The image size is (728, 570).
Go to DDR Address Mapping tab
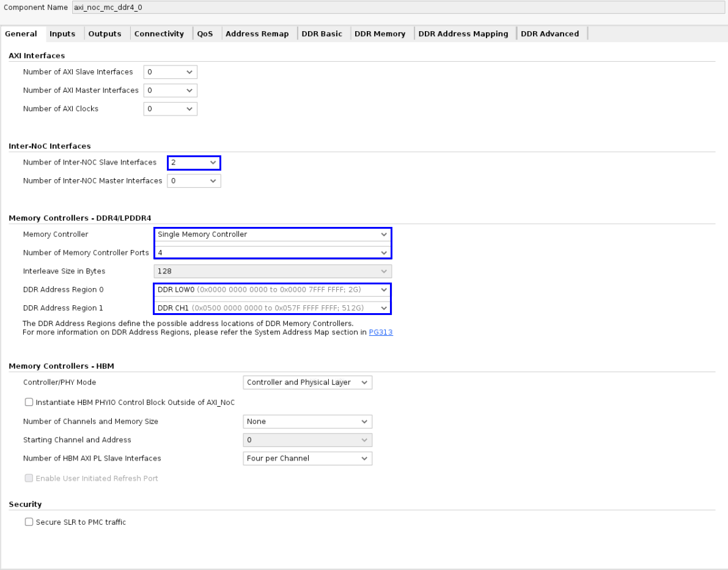[x=463, y=34]
